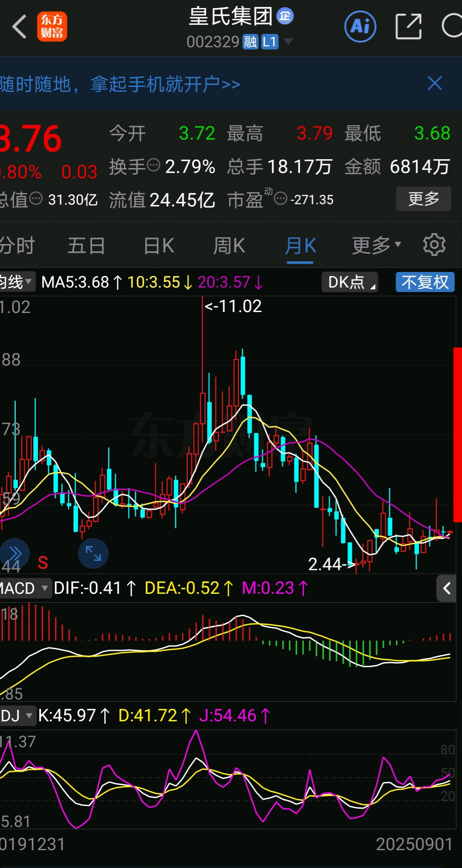Tap the 东方财富 logo icon
The height and width of the screenshot is (868, 462).
(x=52, y=27)
